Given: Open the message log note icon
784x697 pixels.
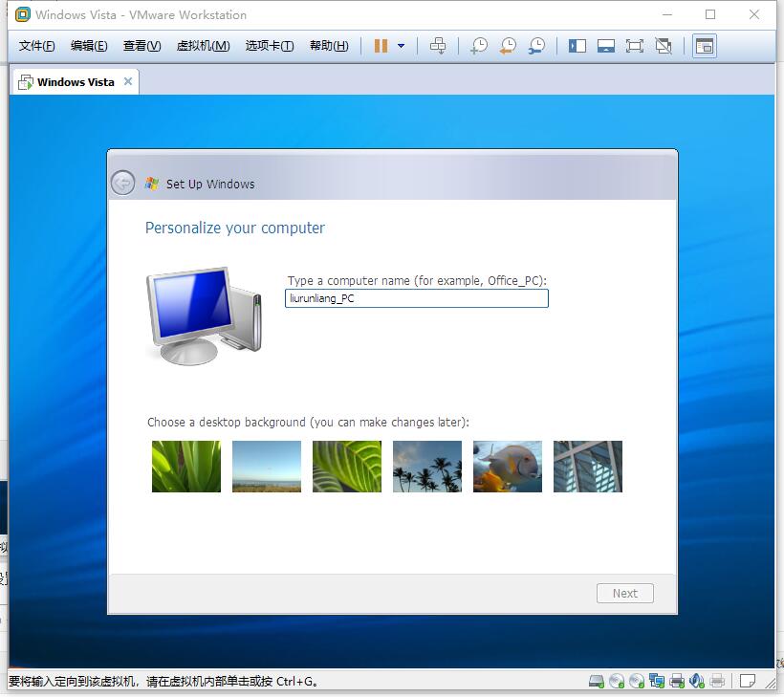Looking at the screenshot, I should [748, 681].
